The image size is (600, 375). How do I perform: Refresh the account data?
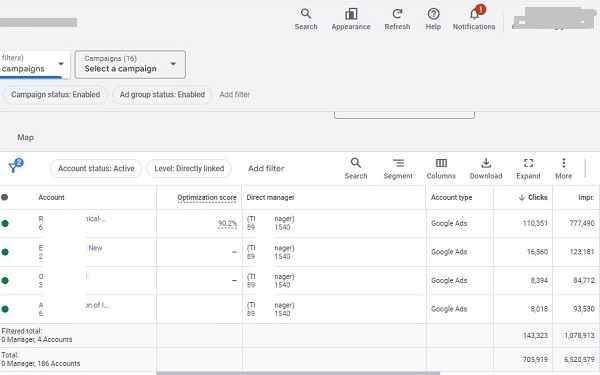coord(397,19)
